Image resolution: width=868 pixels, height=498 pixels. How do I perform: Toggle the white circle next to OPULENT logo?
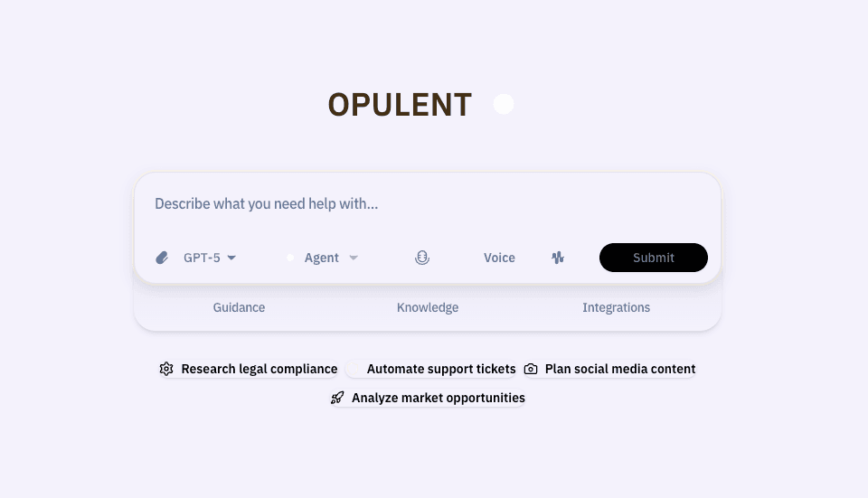coord(504,104)
